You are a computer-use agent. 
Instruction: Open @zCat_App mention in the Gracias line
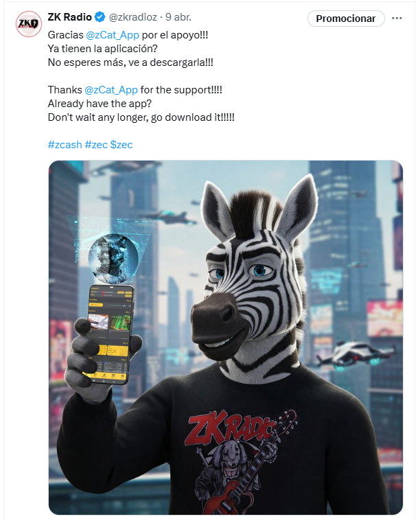coord(113,35)
